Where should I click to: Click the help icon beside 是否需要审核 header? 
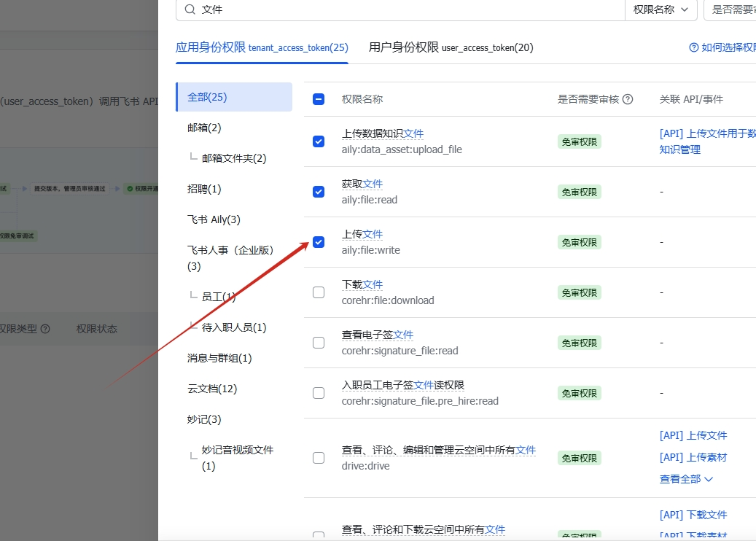tap(627, 99)
